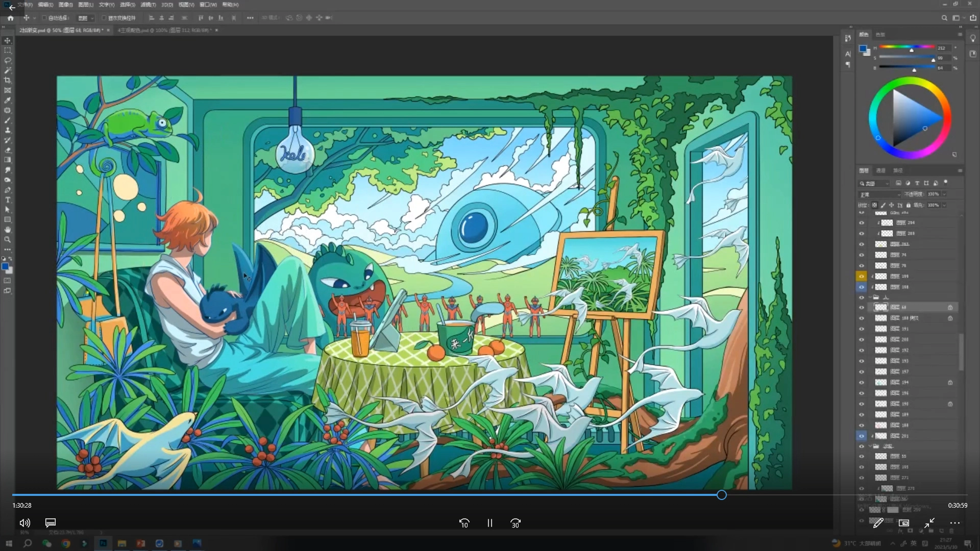Toggle visibility of layer 74
Viewport: 980px width, 551px height.
point(862,255)
